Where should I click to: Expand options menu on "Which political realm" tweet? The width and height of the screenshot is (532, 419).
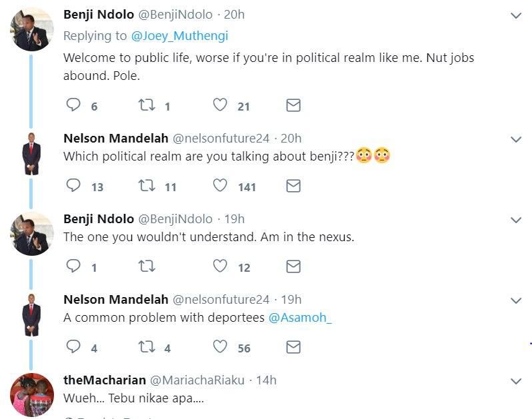516,139
